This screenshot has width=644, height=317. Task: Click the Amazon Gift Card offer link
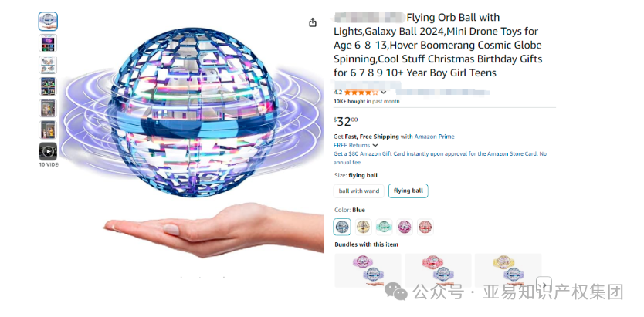pyautogui.click(x=440, y=158)
